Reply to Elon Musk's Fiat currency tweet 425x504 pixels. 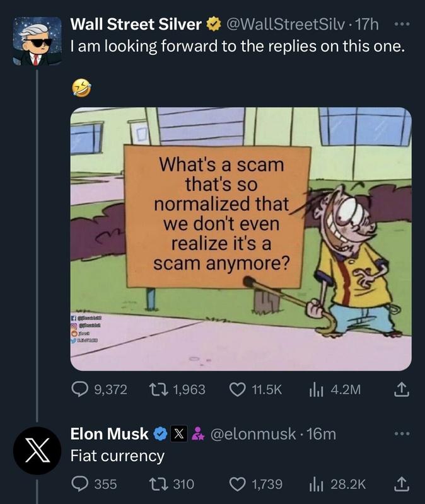tap(79, 484)
